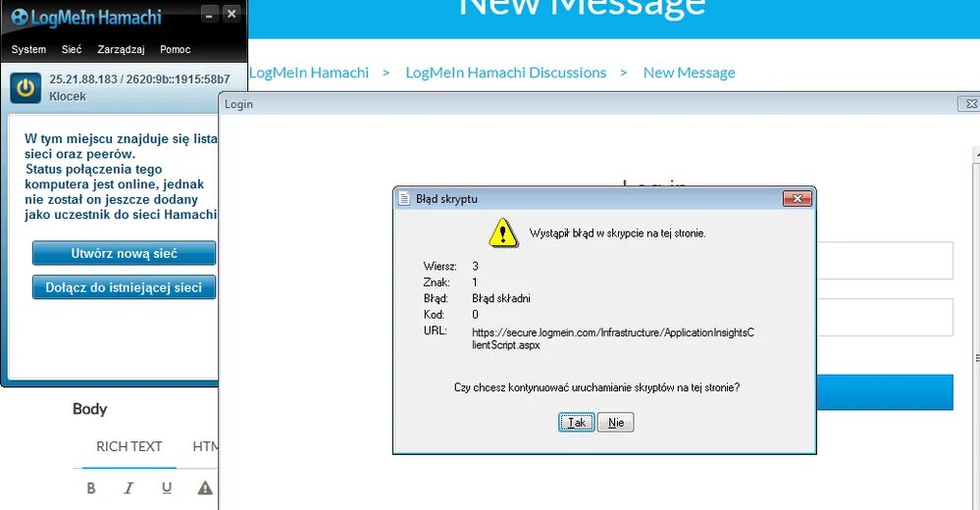Image resolution: width=980 pixels, height=510 pixels.
Task: Toggle bold formatting in editor
Action: click(91, 488)
